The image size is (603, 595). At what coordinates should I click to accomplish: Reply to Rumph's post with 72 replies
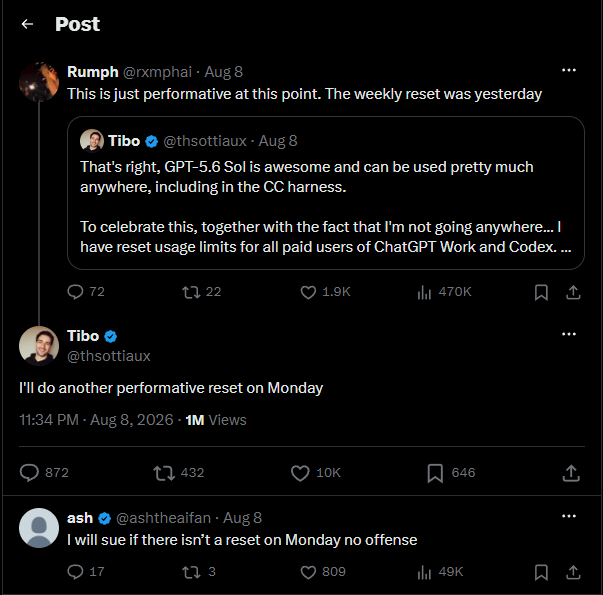click(x=75, y=292)
